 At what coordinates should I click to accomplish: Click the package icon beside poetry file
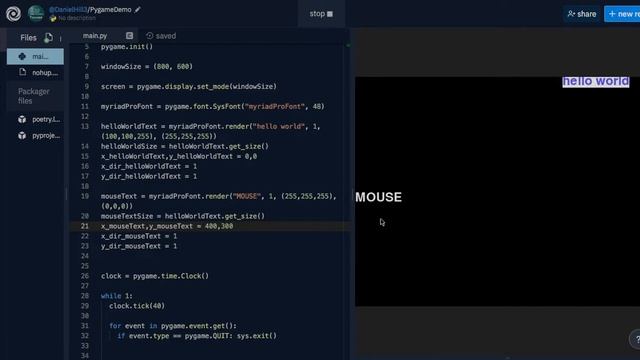click(x=22, y=119)
